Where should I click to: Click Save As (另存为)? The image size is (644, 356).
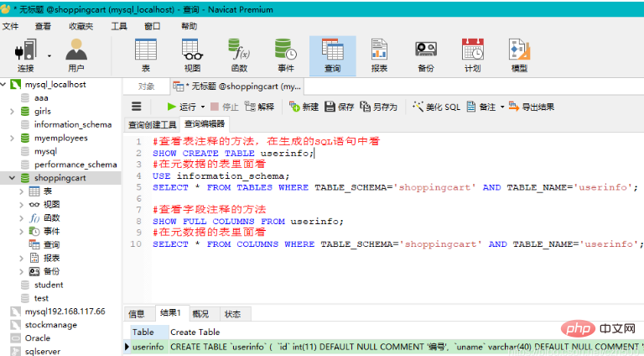[379, 107]
